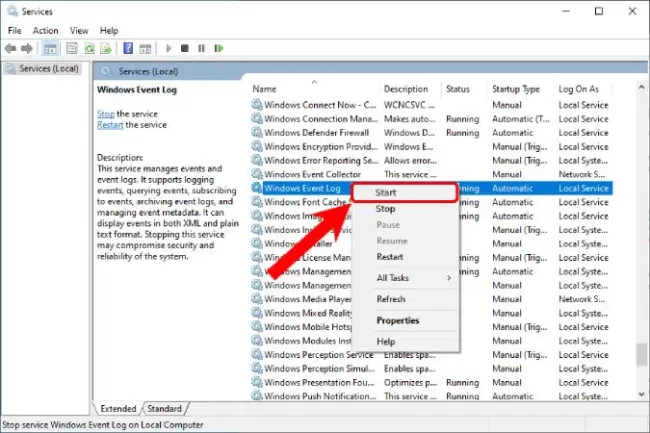Viewport: 650px width, 433px height.
Task: Open the Action menu
Action: (x=46, y=31)
